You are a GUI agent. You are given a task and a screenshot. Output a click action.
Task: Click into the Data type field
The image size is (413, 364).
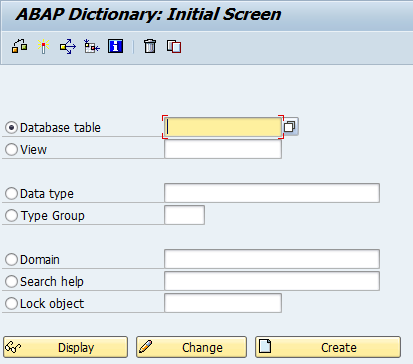272,193
